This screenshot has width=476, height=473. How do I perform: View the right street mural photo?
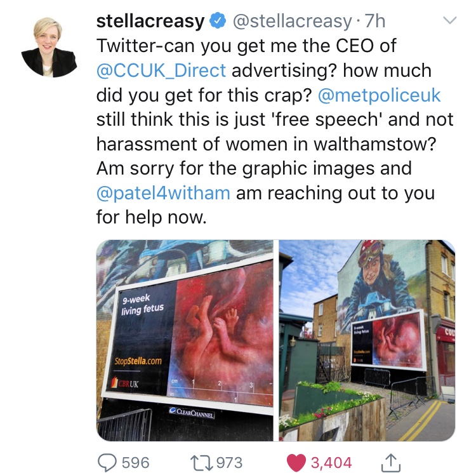click(367, 340)
